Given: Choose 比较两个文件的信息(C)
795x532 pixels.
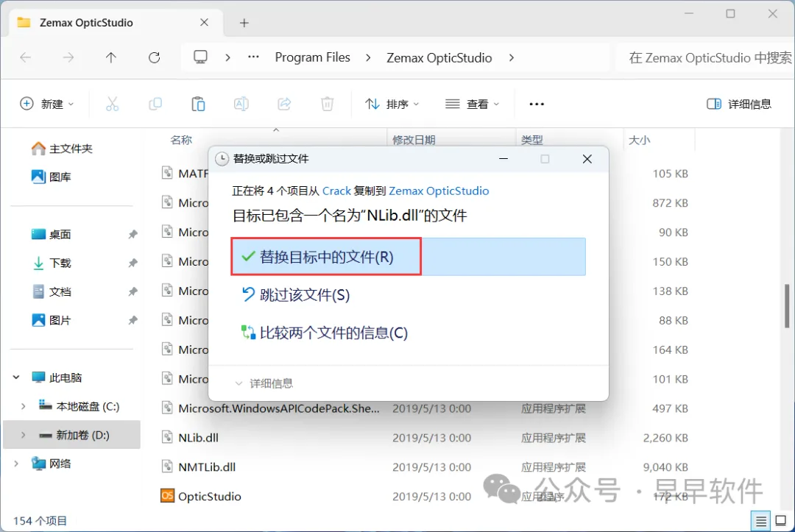Looking at the screenshot, I should [325, 333].
